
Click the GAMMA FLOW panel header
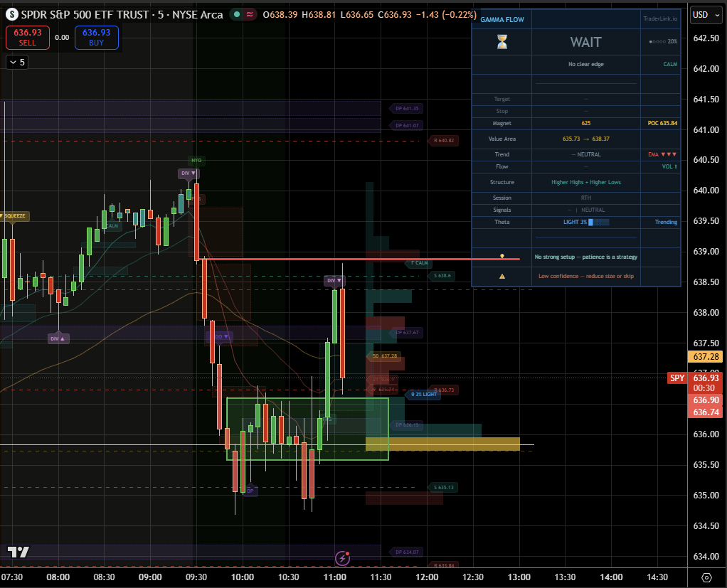pyautogui.click(x=502, y=19)
